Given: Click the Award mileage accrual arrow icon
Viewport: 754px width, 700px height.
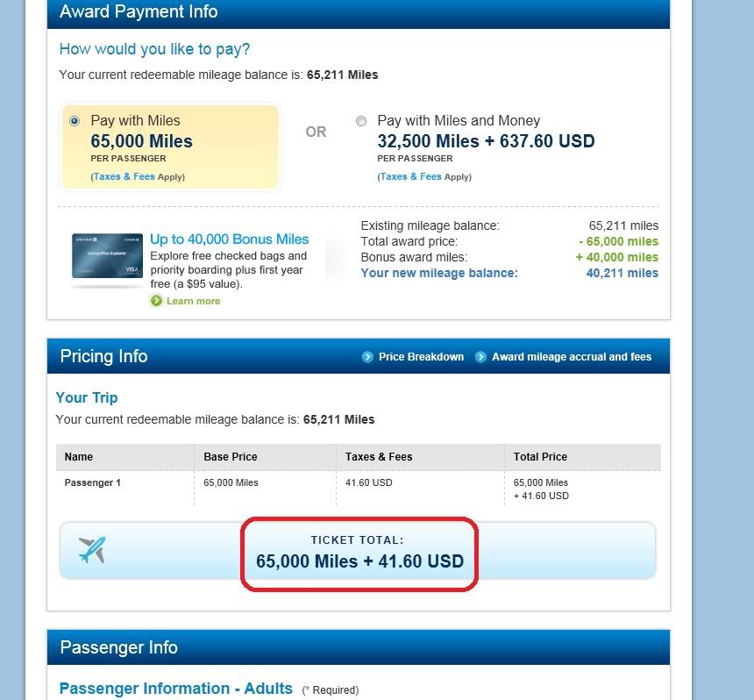Looking at the screenshot, I should pyautogui.click(x=480, y=357).
